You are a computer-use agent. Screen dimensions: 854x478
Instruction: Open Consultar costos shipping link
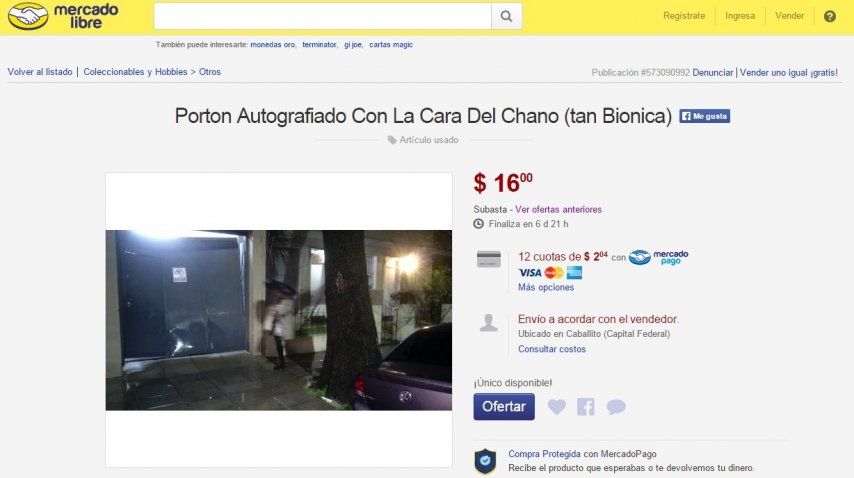tap(552, 350)
